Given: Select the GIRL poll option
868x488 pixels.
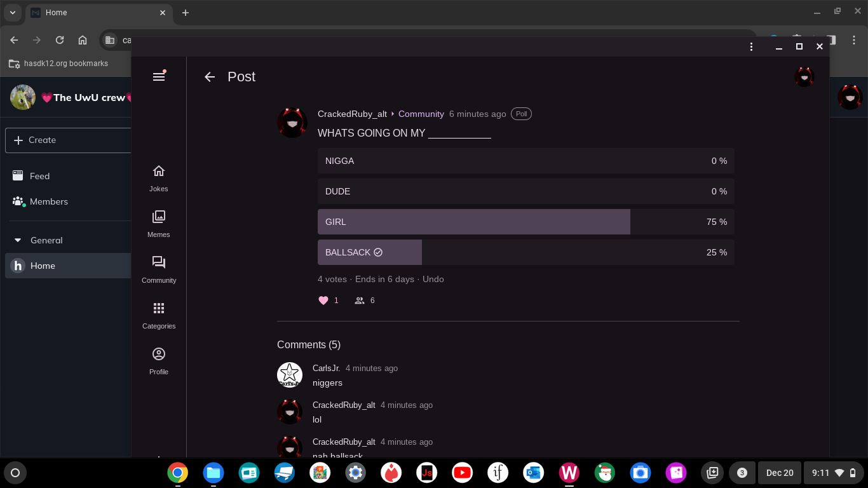Looking at the screenshot, I should click(x=526, y=222).
